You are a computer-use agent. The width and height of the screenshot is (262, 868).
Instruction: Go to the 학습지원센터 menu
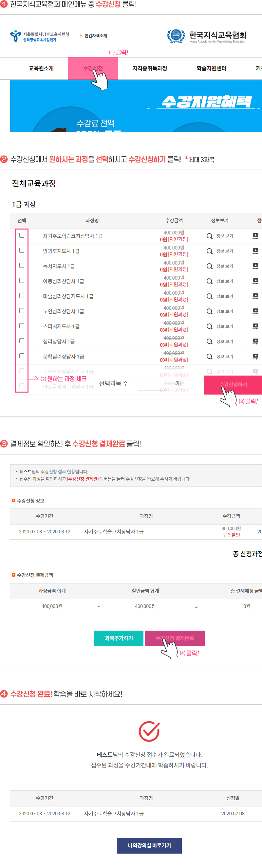point(211,68)
